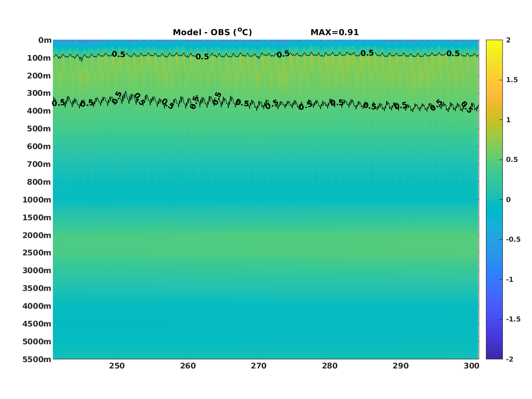This screenshot has height=399, width=532.
Task: Click the colorbar "1" tick label
Action: 508,120
